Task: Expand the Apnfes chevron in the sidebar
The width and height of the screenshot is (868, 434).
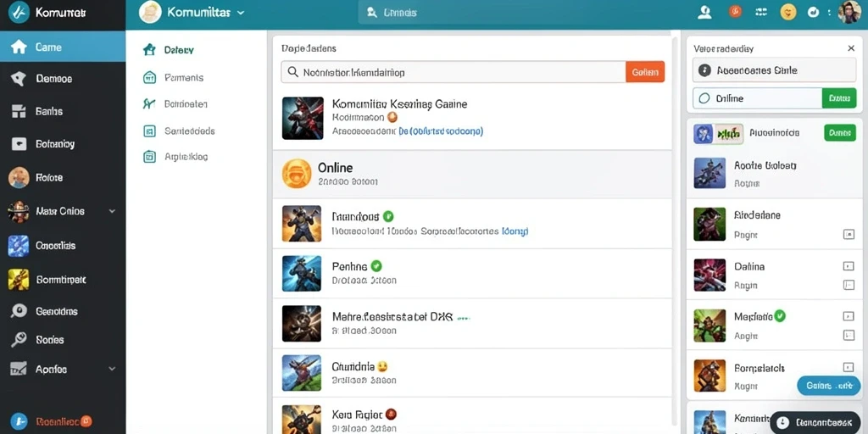Action: [x=113, y=368]
